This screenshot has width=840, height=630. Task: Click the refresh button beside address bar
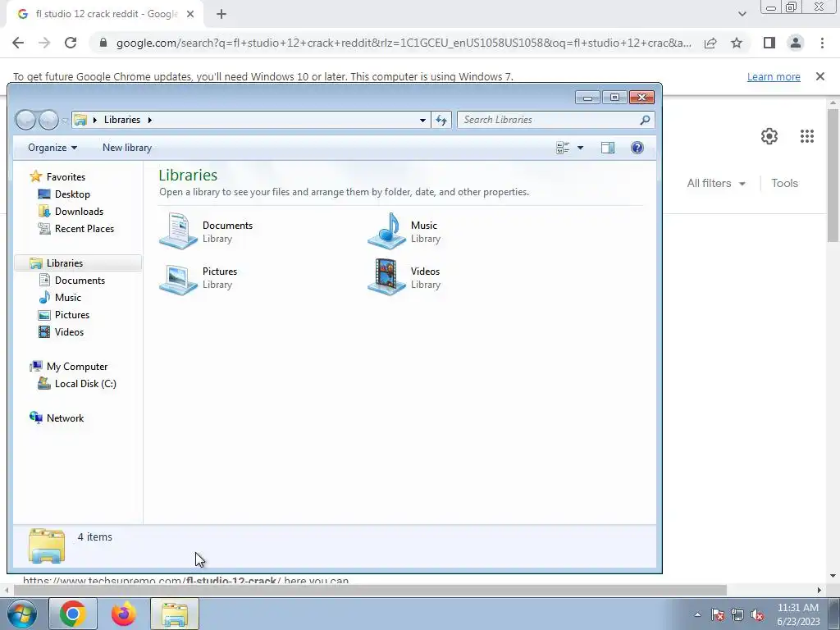coord(441,120)
